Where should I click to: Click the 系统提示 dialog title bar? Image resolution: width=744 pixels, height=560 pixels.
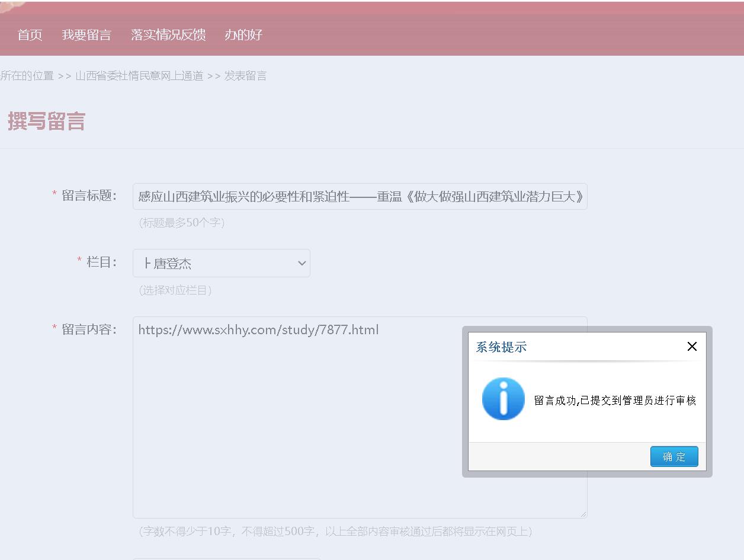point(569,347)
